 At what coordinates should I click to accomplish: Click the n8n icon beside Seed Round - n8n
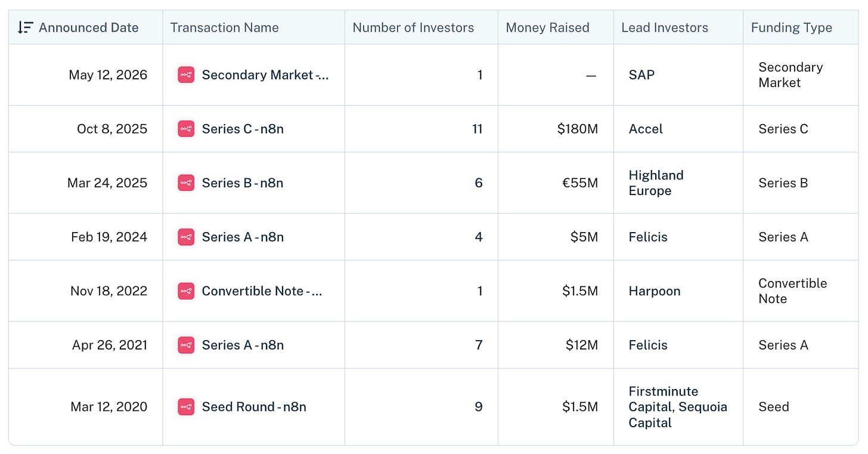[186, 407]
